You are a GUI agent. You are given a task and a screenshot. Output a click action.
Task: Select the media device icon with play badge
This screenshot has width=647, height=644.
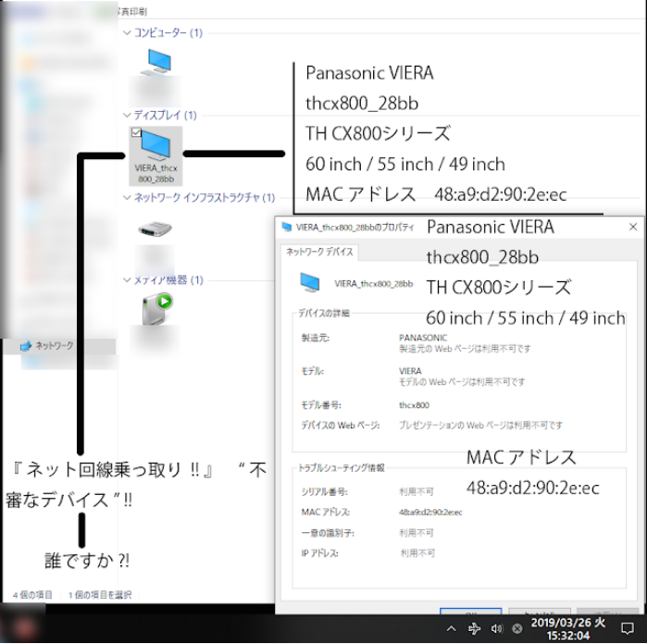pos(157,309)
